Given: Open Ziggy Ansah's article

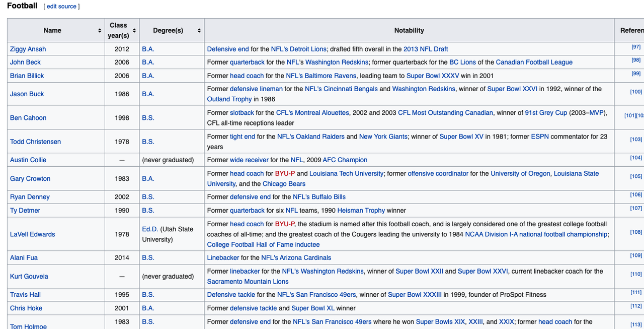Looking at the screenshot, I should pyautogui.click(x=28, y=49).
